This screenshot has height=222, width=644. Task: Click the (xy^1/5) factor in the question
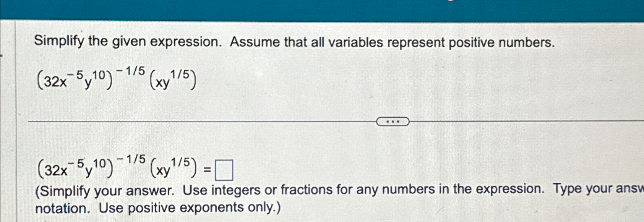[174, 79]
